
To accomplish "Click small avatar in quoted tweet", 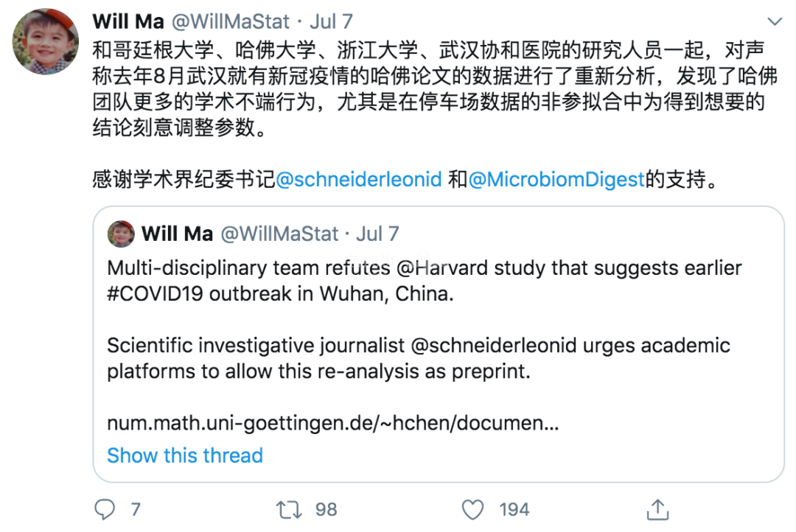I will [121, 234].
